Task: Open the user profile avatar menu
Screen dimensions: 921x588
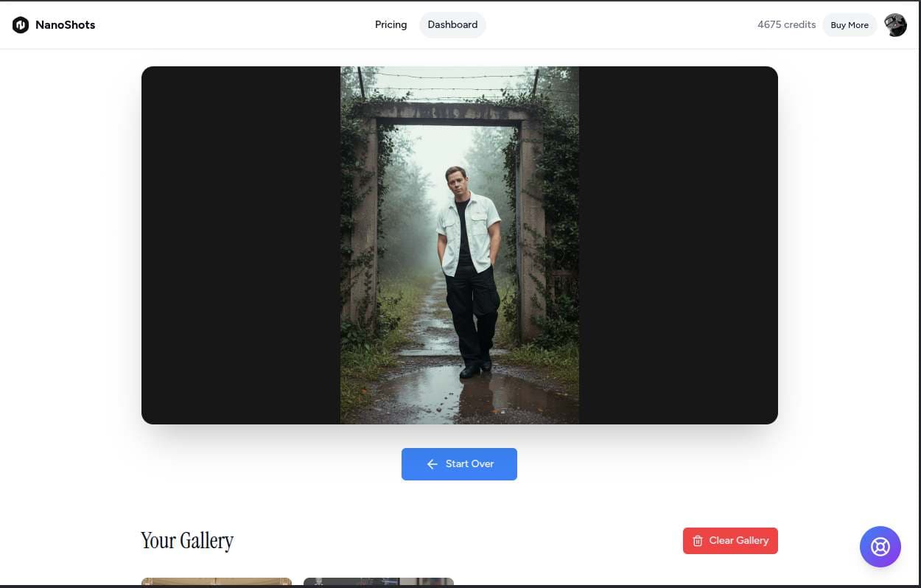Action: (895, 25)
